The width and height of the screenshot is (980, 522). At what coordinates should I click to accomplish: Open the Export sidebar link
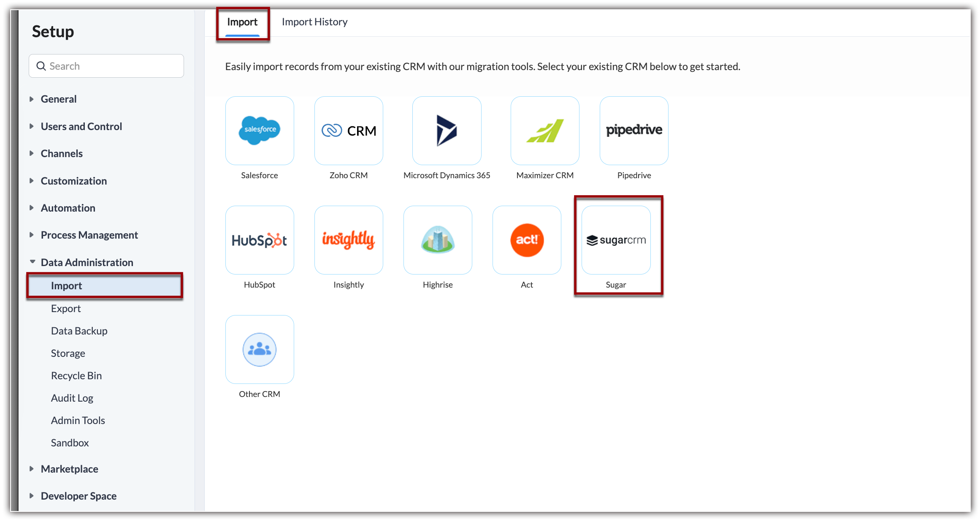click(x=66, y=309)
